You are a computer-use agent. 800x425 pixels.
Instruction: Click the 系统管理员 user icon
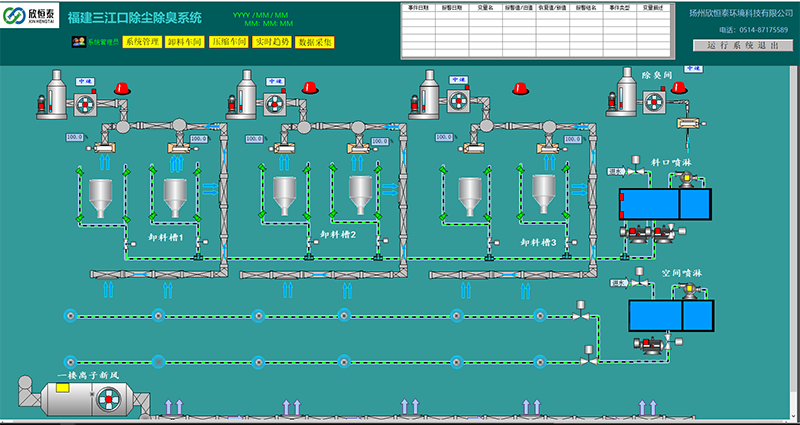[79, 42]
